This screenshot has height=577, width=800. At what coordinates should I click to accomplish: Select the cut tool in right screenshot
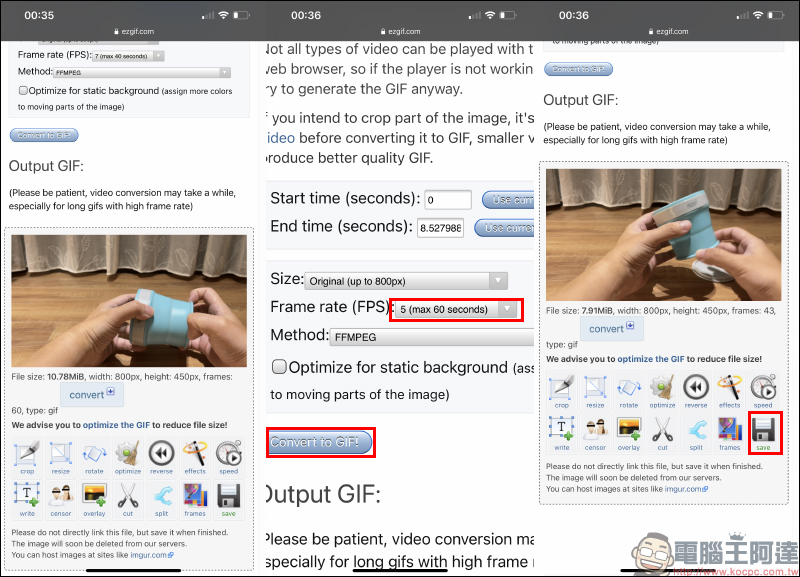(x=662, y=433)
